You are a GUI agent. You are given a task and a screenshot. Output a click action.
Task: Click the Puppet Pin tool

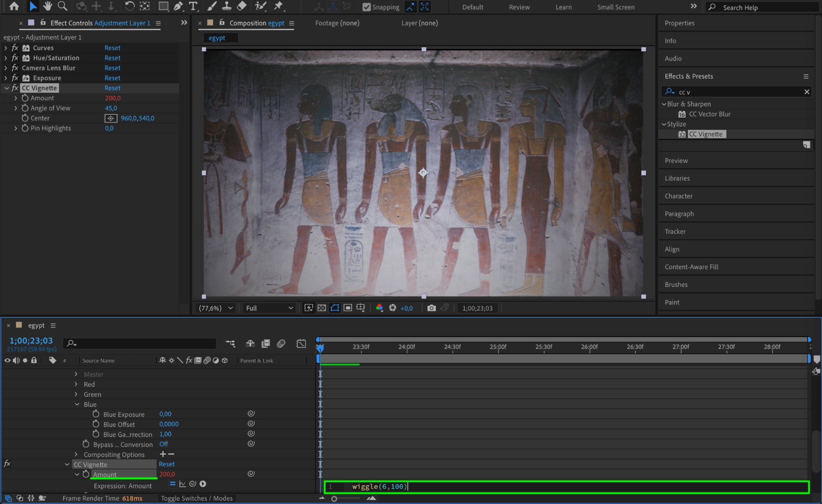(279, 6)
